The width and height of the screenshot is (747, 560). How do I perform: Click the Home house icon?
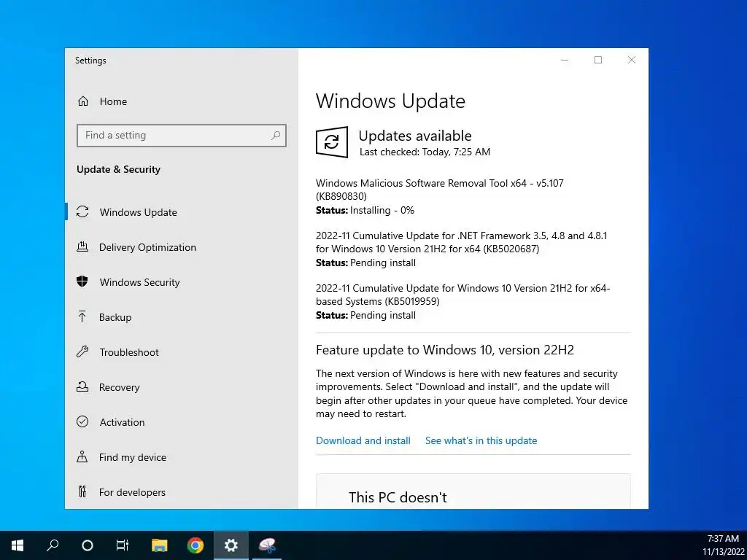[x=83, y=101]
